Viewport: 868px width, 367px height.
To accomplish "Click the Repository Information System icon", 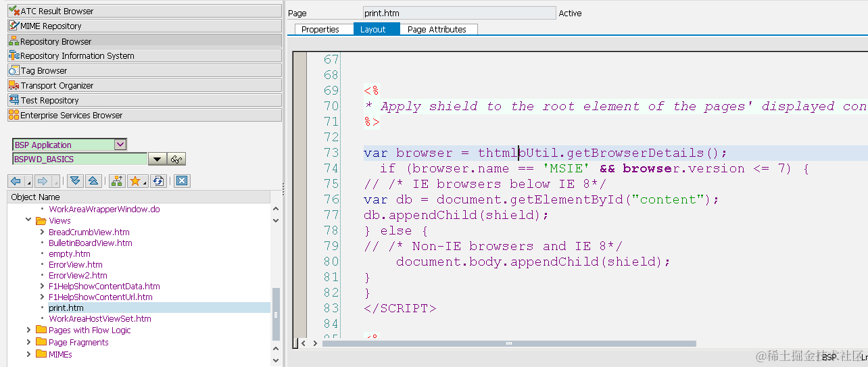I will pos(14,55).
